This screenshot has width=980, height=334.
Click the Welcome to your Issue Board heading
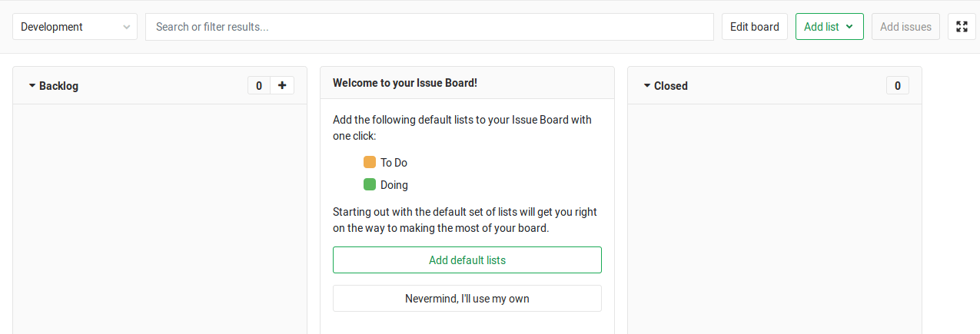pyautogui.click(x=405, y=83)
